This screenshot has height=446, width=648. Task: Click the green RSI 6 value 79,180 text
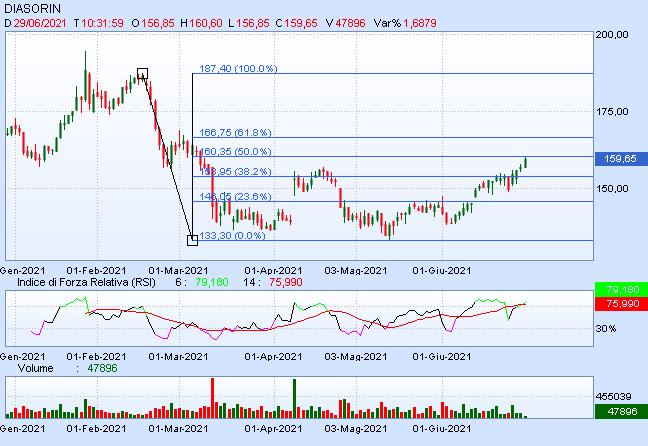(212, 282)
